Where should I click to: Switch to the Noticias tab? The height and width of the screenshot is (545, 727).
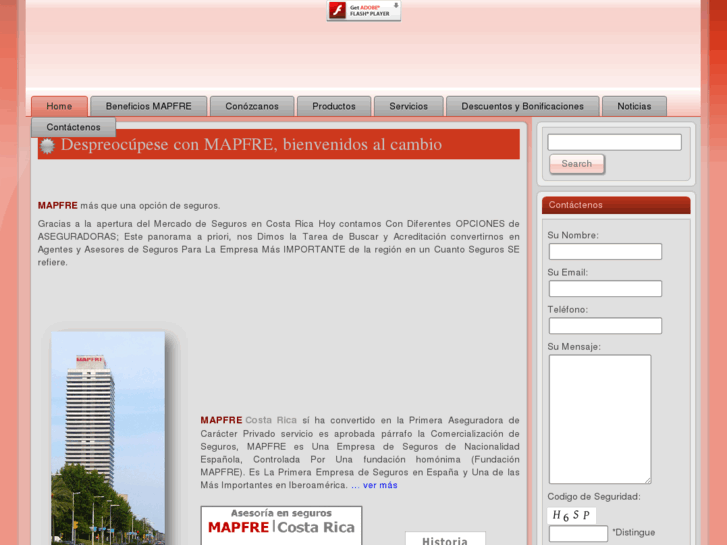(634, 106)
